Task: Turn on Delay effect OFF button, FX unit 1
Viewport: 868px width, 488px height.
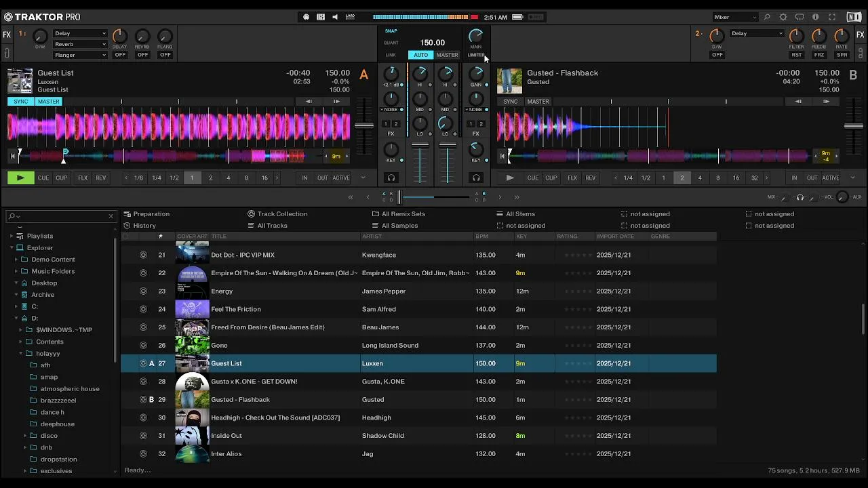Action: (120, 55)
